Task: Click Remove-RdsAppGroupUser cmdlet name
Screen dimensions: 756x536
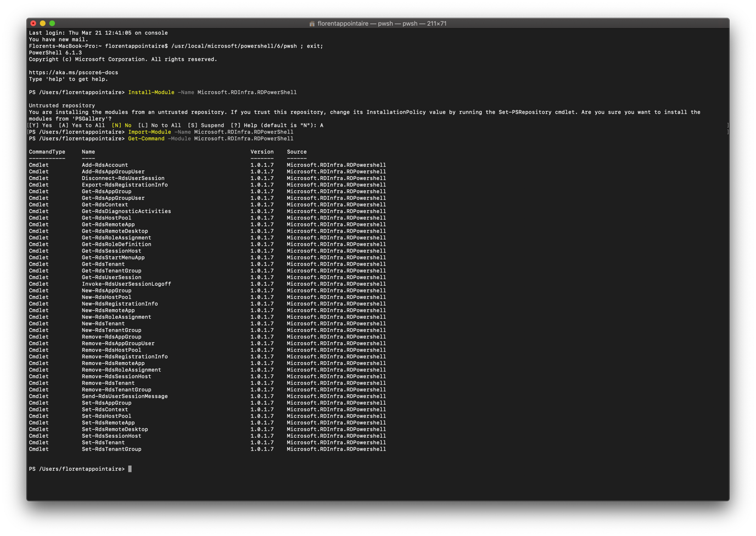Action: pyautogui.click(x=118, y=343)
